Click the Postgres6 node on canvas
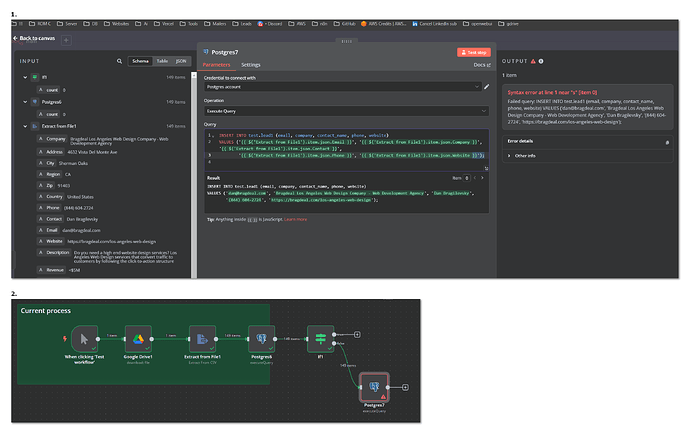 (x=261, y=339)
